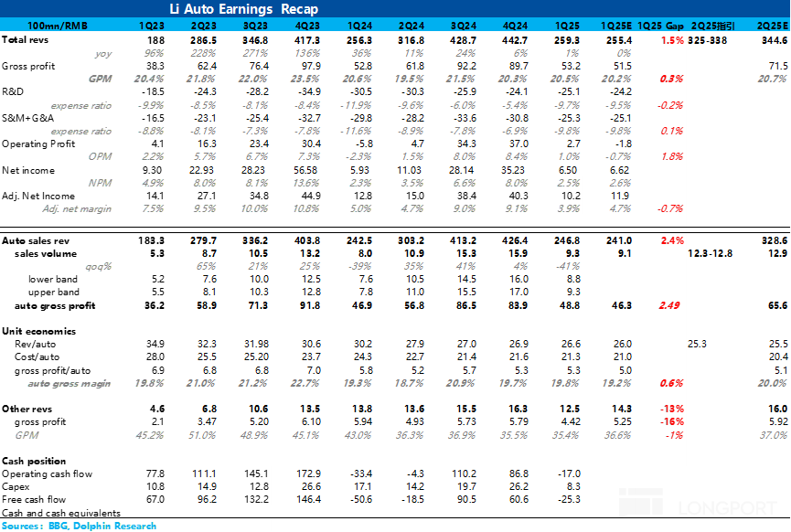Image resolution: width=791 pixels, height=532 pixels.
Task: Select the 'GPM' label under Gross profit
Action: coord(100,79)
